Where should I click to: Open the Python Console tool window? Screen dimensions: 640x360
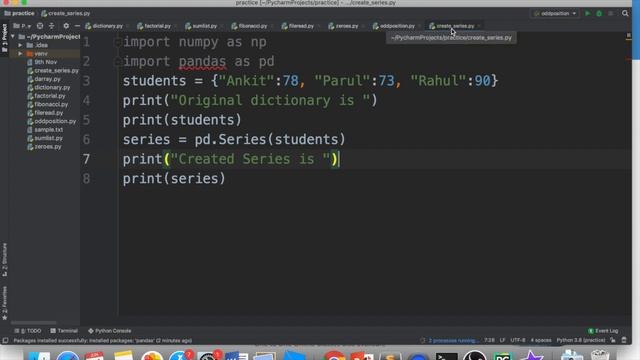tap(110, 331)
